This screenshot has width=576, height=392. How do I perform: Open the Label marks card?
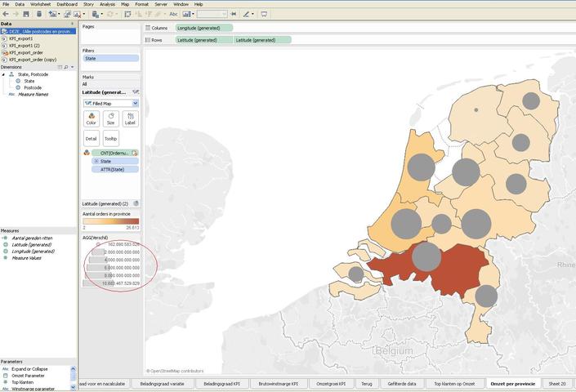click(x=130, y=118)
